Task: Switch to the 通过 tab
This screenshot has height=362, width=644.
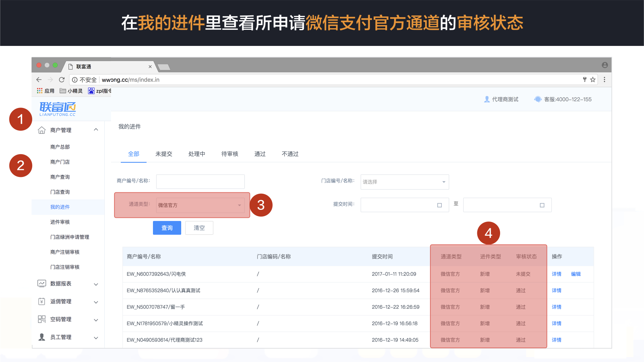Action: coord(260,154)
